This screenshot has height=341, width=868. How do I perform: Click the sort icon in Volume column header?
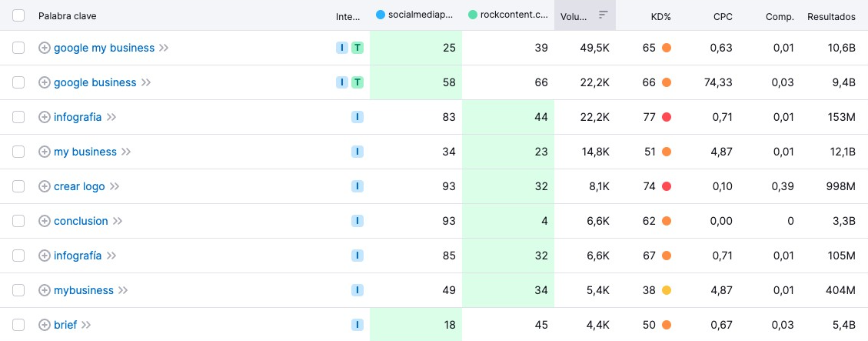(x=603, y=15)
